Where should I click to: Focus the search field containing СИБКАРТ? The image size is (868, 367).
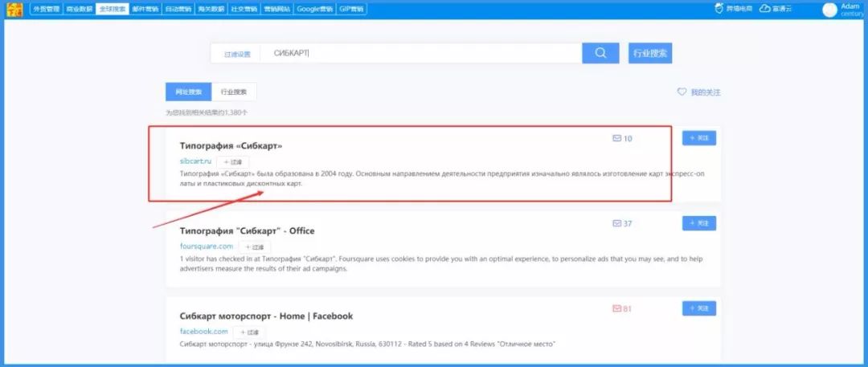420,53
